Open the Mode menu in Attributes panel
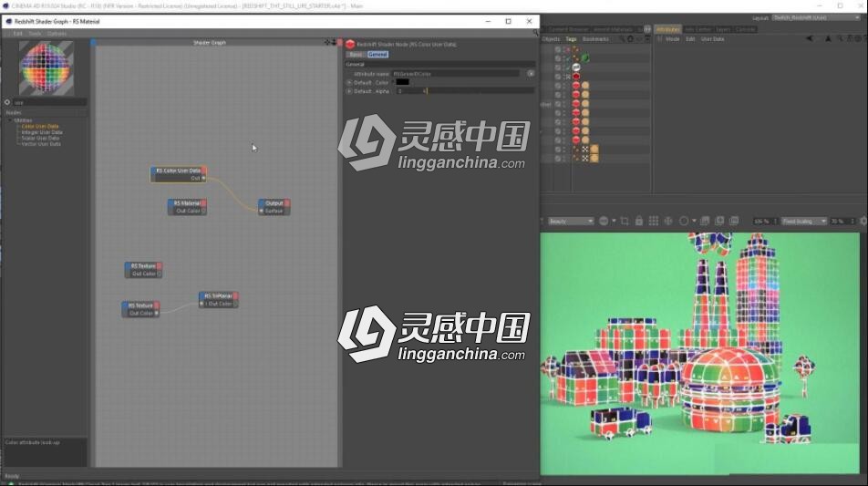The height and width of the screenshot is (486, 868). coord(673,39)
